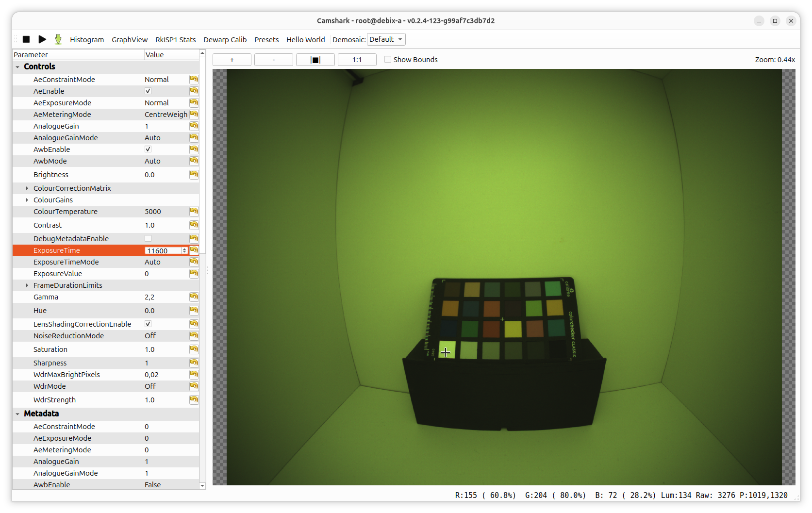Click the ColourTemperature value 5000
The width and height of the screenshot is (812, 513).
[x=153, y=212]
